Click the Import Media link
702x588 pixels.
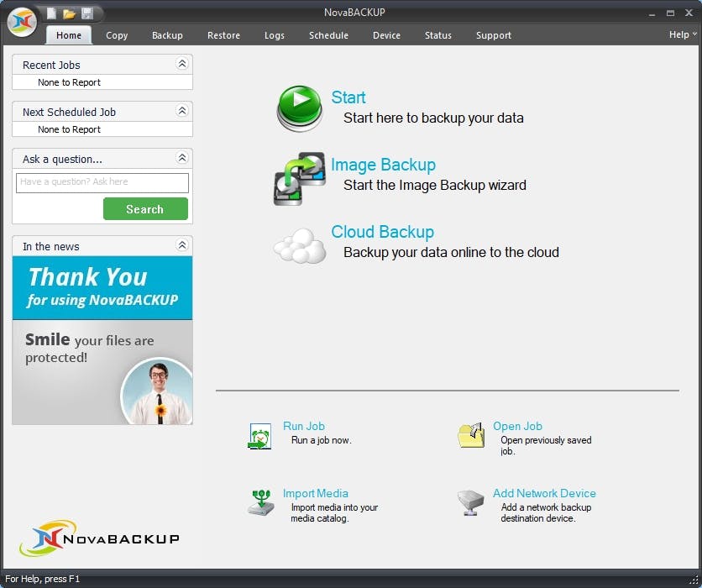point(316,493)
